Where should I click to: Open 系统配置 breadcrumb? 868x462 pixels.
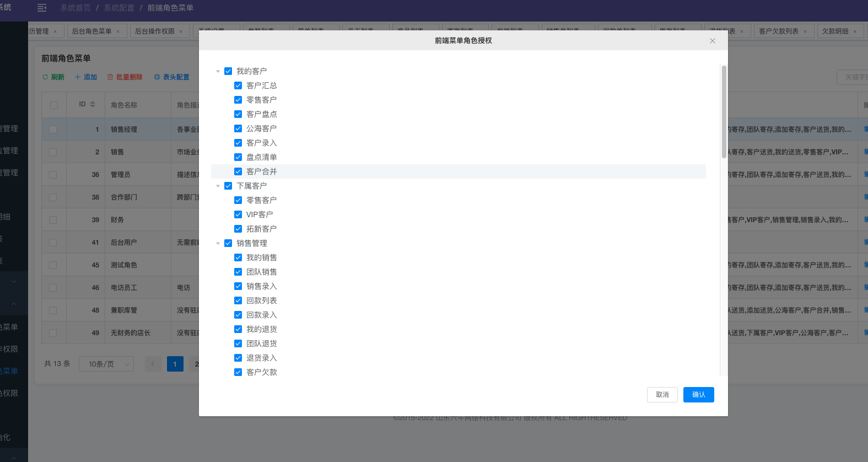coord(119,8)
